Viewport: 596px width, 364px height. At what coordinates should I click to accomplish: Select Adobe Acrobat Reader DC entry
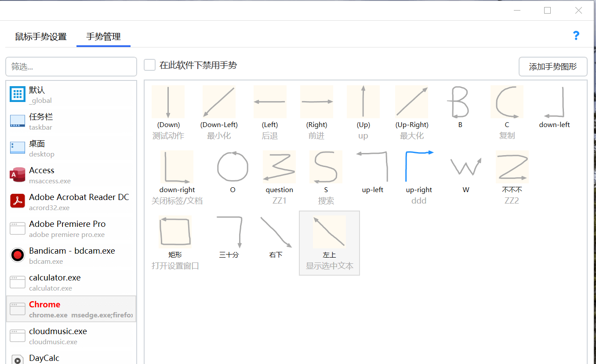[x=71, y=202]
